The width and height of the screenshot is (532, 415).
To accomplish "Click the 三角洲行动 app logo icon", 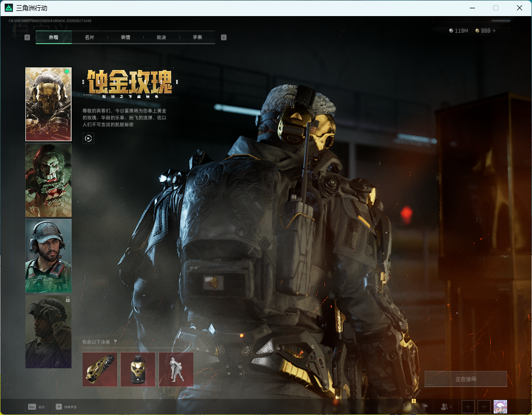I will tap(9, 8).
